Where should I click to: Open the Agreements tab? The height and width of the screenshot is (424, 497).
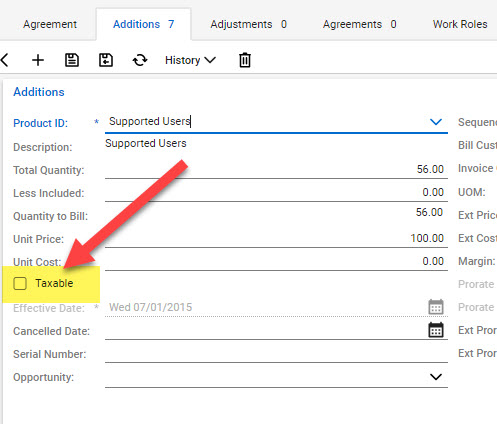(x=359, y=24)
